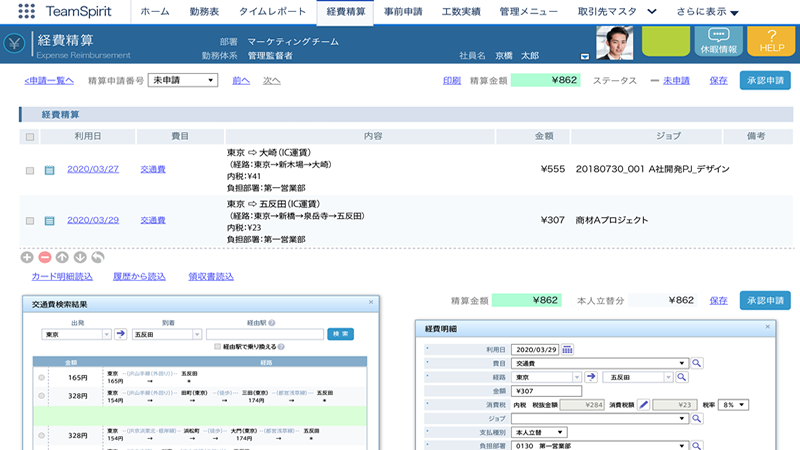Enable the 経由駅で乗り換える checkbox
This screenshot has height=450, width=800.
click(218, 346)
